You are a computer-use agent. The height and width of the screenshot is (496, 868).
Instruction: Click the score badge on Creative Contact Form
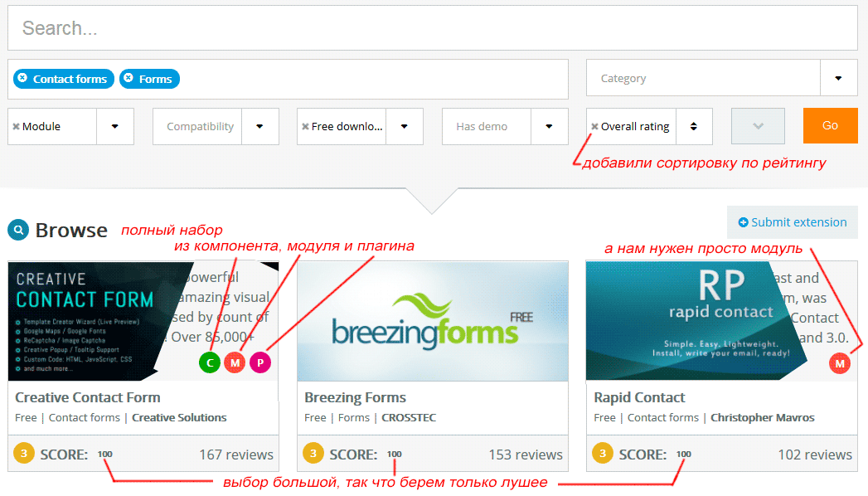[x=24, y=454]
